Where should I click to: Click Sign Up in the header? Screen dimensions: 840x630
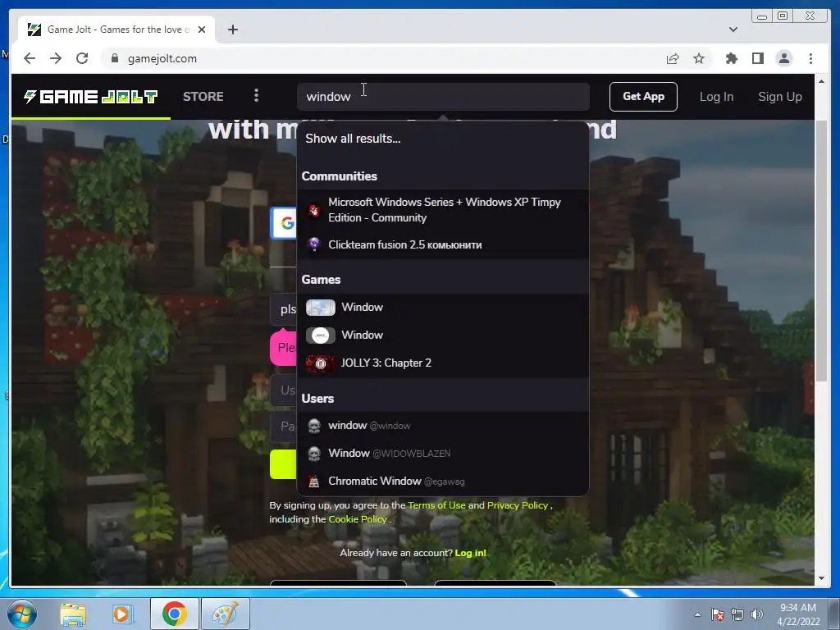[x=779, y=97]
